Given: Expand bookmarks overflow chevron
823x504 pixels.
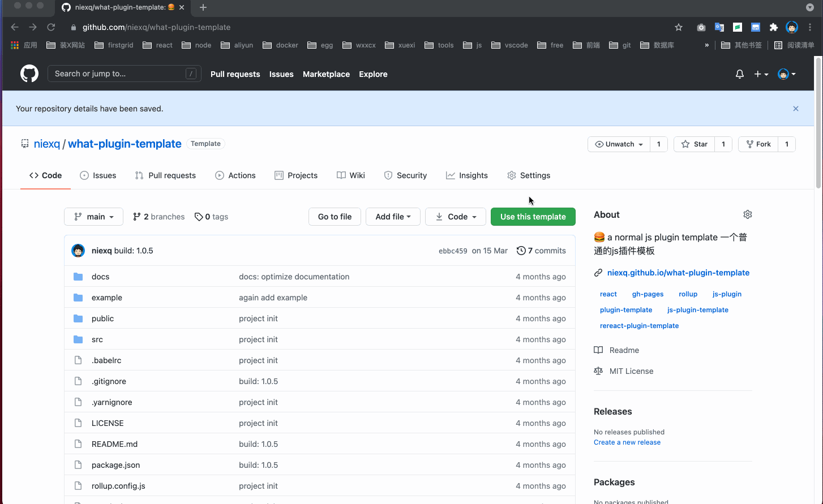Looking at the screenshot, I should click(706, 45).
